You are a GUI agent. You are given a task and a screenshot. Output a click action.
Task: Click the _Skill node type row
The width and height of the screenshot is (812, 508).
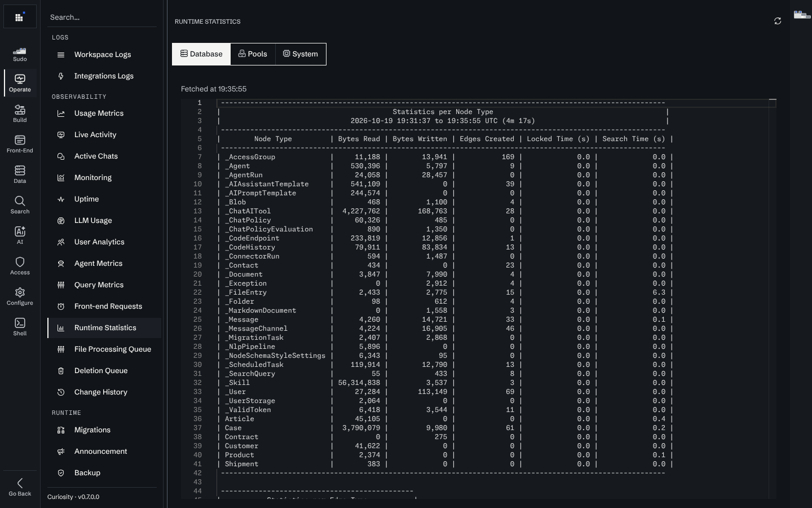click(445, 383)
